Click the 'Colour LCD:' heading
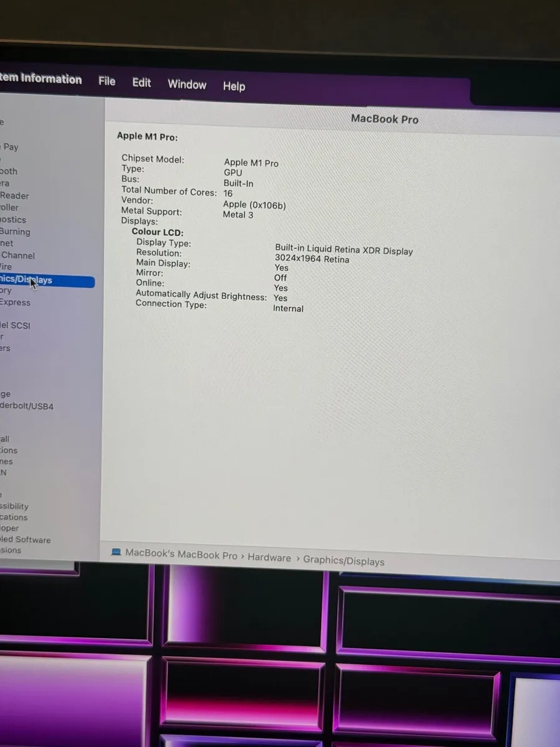 click(157, 232)
